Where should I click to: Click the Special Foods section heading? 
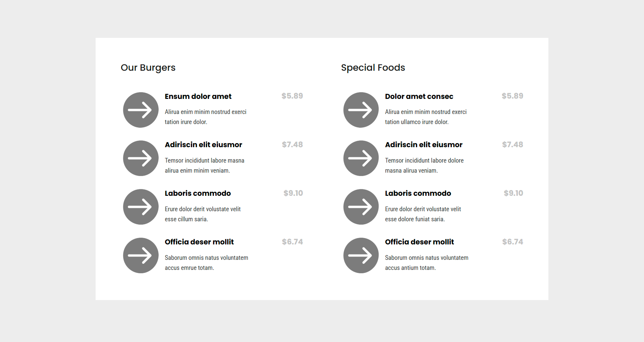[x=373, y=68]
